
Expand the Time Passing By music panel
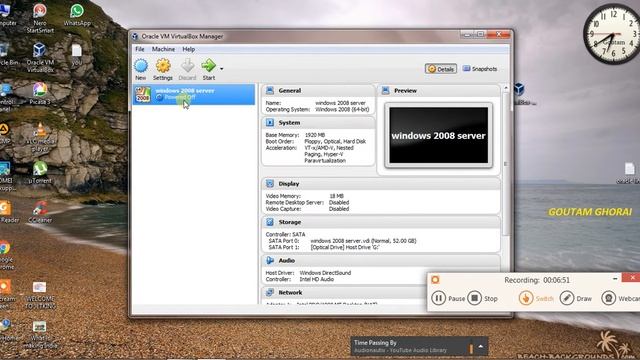click(481, 346)
